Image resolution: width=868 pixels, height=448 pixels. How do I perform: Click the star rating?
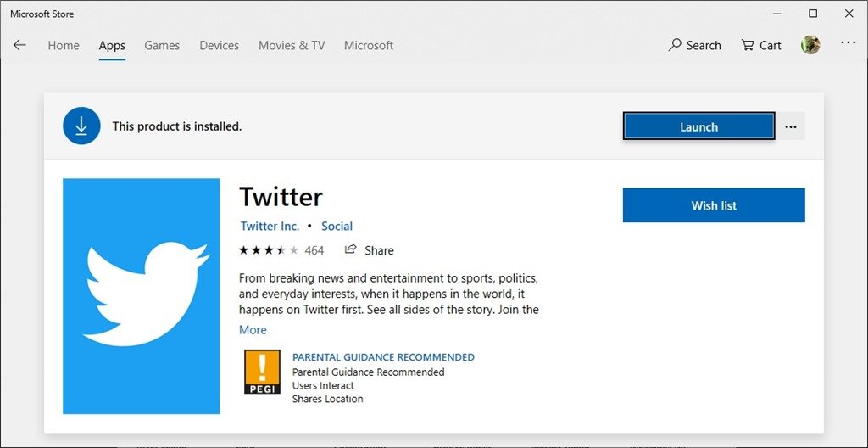[269, 250]
